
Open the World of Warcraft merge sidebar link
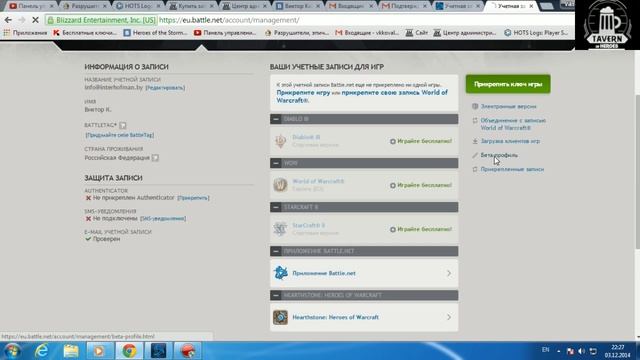(x=513, y=124)
